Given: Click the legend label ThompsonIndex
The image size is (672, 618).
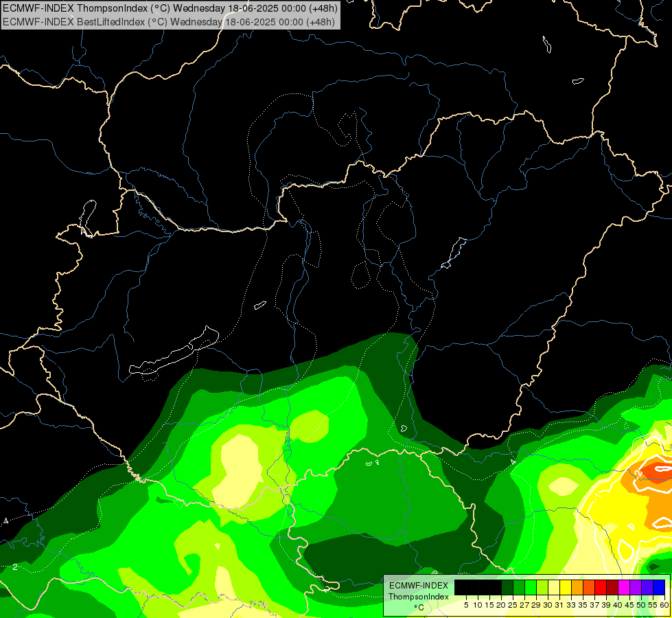Looking at the screenshot, I should point(419,597).
